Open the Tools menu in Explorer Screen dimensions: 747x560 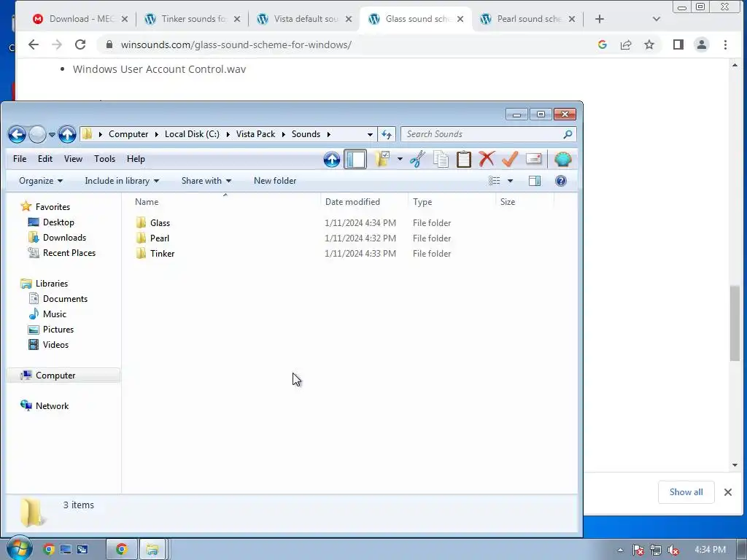tap(105, 159)
